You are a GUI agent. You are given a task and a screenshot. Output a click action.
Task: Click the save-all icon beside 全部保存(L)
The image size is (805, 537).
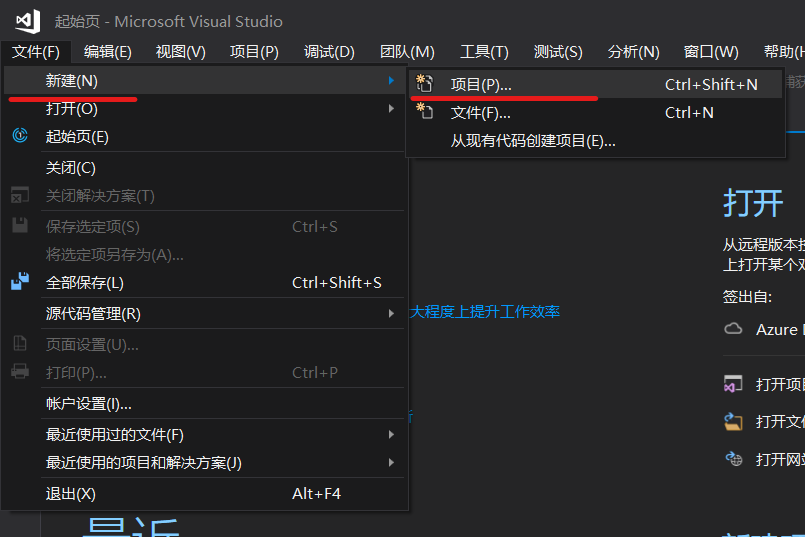pos(20,281)
